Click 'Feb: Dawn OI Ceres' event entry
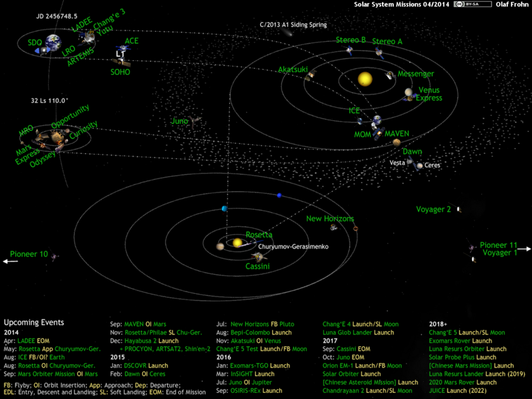Viewport: 532px width, 399px height. 138,374
